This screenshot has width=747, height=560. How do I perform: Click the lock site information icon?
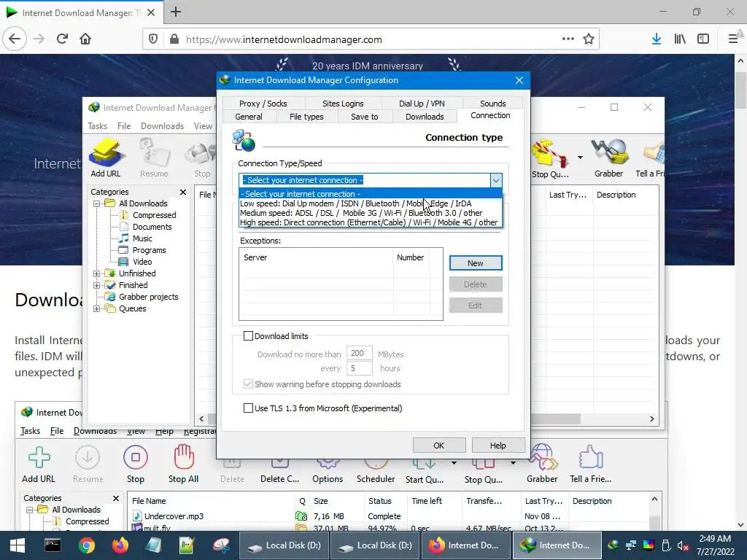click(x=174, y=39)
